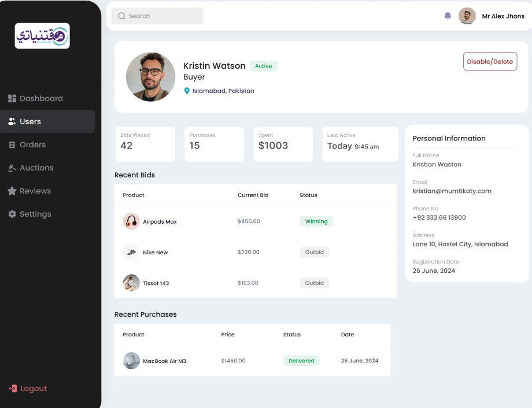The image size is (532, 408).
Task: Select the Auctions gavel icon
Action: tap(12, 168)
